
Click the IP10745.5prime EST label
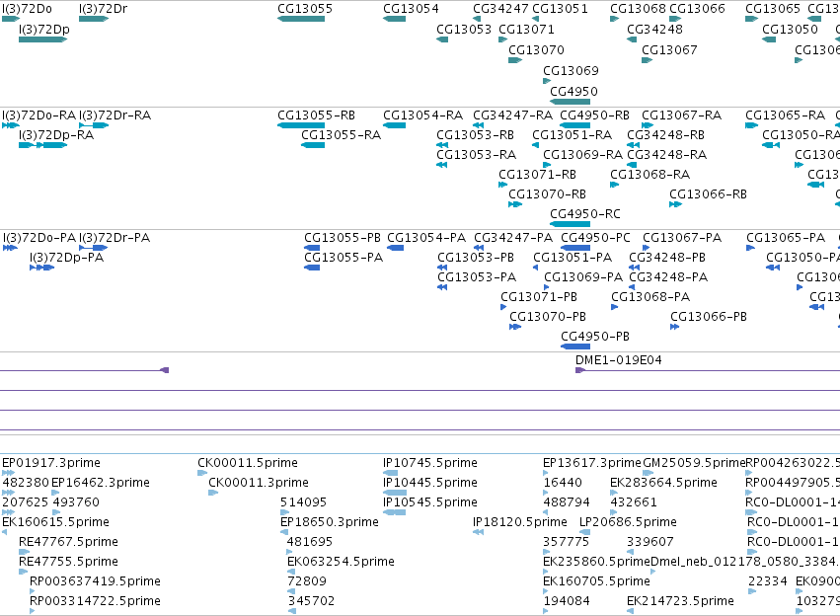[x=430, y=463]
